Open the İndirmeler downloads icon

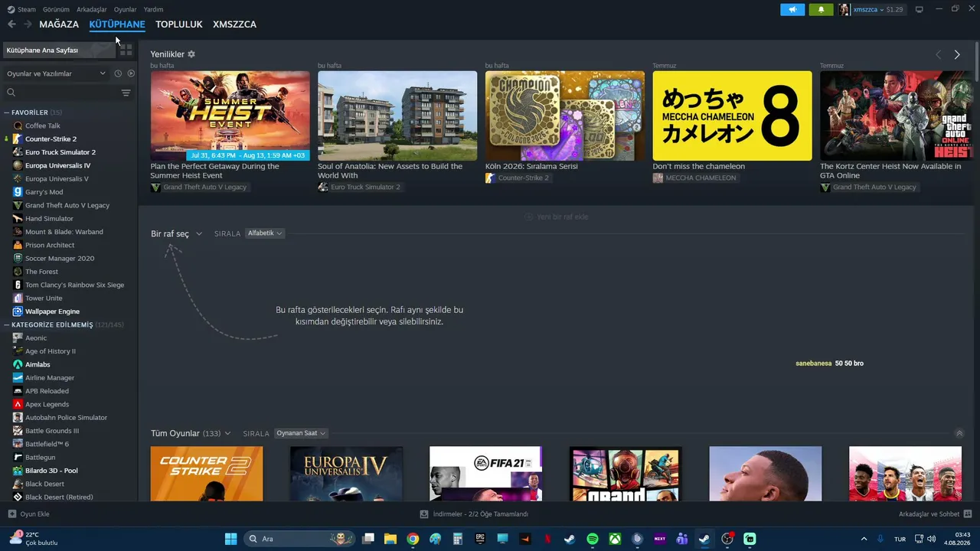pyautogui.click(x=424, y=514)
